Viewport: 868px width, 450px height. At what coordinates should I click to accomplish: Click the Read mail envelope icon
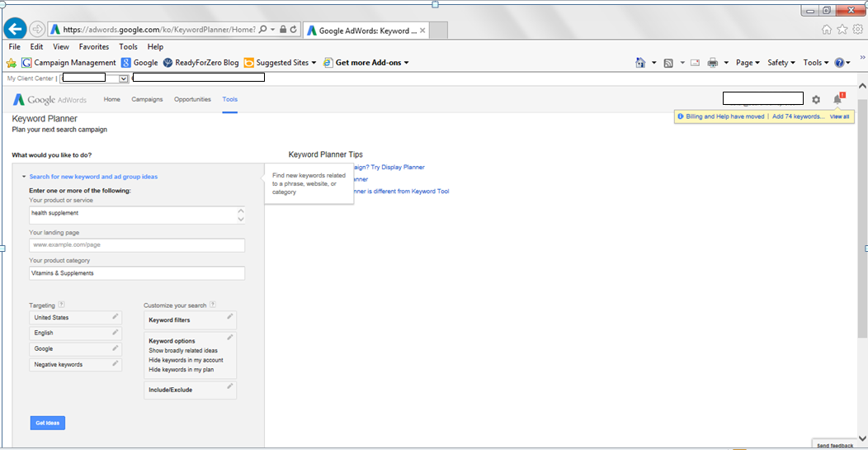tap(695, 63)
